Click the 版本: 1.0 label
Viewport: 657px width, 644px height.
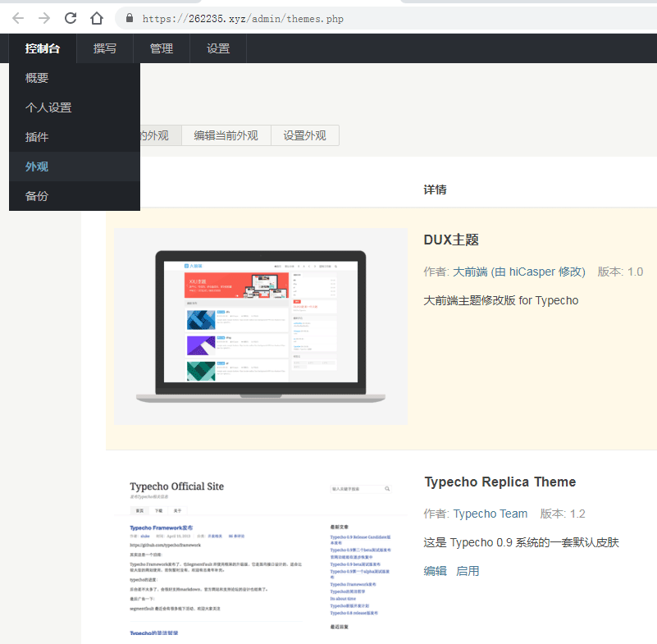(620, 272)
